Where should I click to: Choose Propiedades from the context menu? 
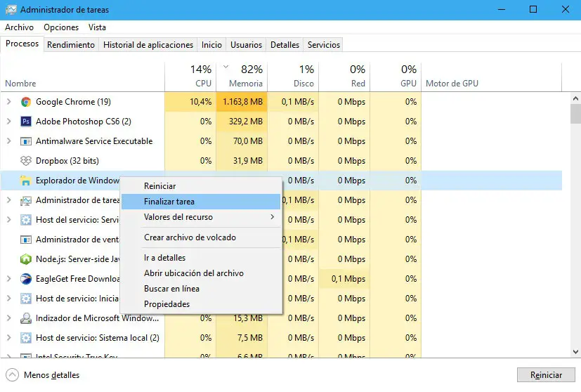click(x=167, y=304)
